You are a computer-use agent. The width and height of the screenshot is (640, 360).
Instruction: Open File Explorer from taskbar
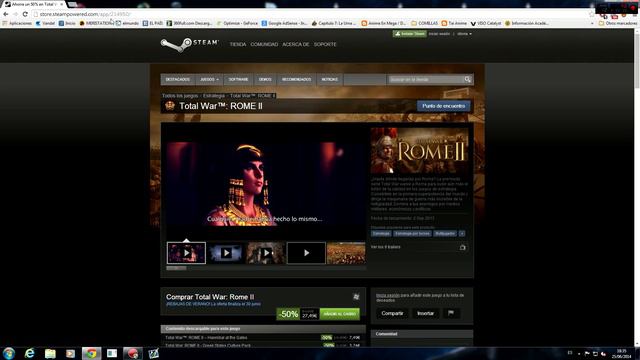(50, 353)
